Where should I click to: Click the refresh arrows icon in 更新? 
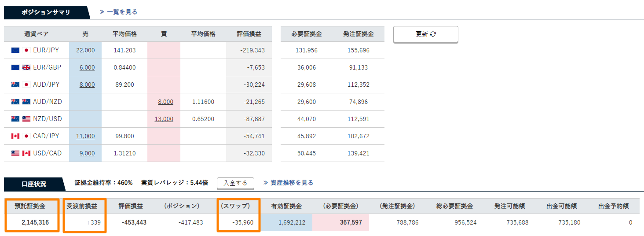point(433,34)
